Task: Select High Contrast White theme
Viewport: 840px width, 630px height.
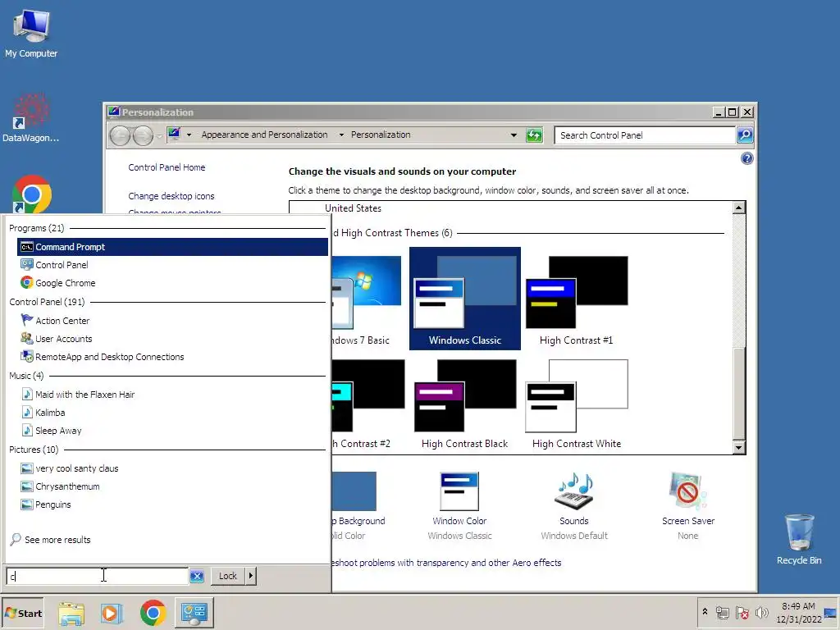Action: point(577,403)
